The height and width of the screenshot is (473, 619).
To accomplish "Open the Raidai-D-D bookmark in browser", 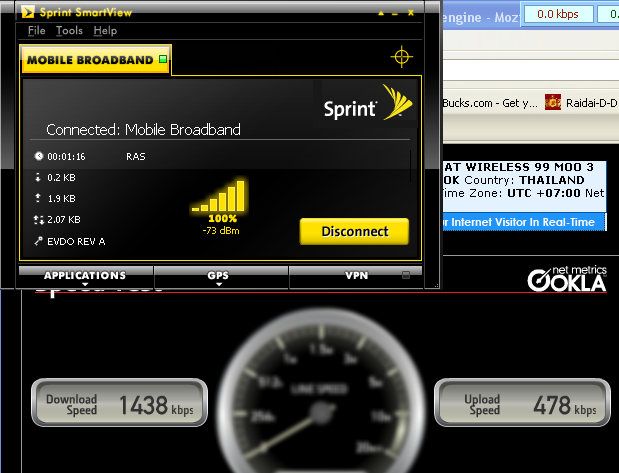I will coord(581,103).
